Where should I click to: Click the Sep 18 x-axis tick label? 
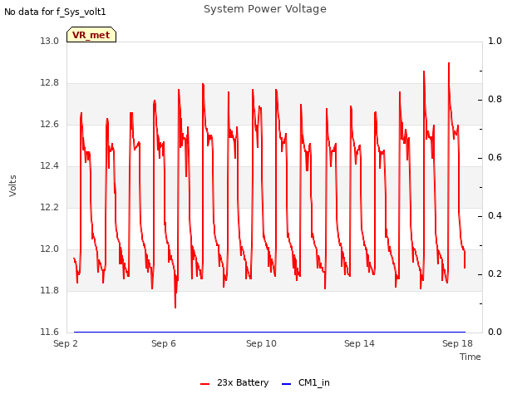click(457, 343)
